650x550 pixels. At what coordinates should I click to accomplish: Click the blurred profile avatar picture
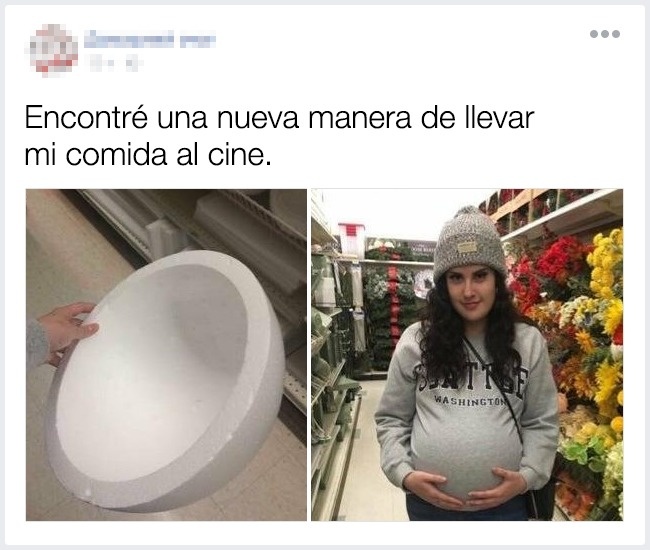(54, 51)
